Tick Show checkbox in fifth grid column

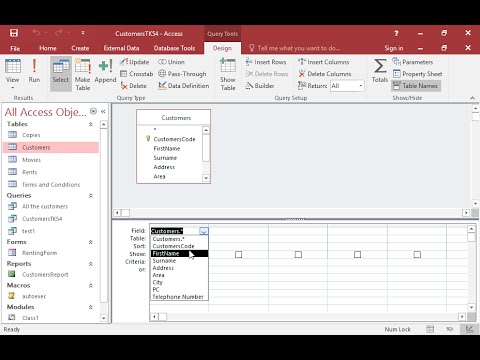point(417,255)
